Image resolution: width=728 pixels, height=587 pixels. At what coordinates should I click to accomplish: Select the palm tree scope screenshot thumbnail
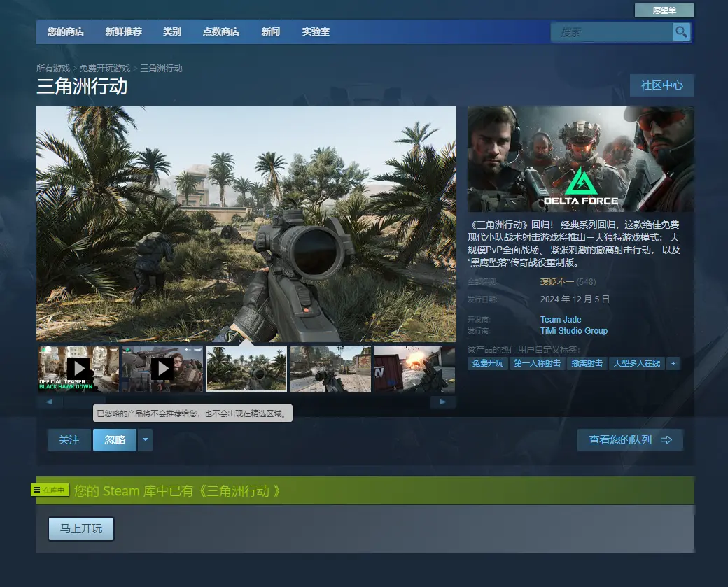click(x=246, y=369)
